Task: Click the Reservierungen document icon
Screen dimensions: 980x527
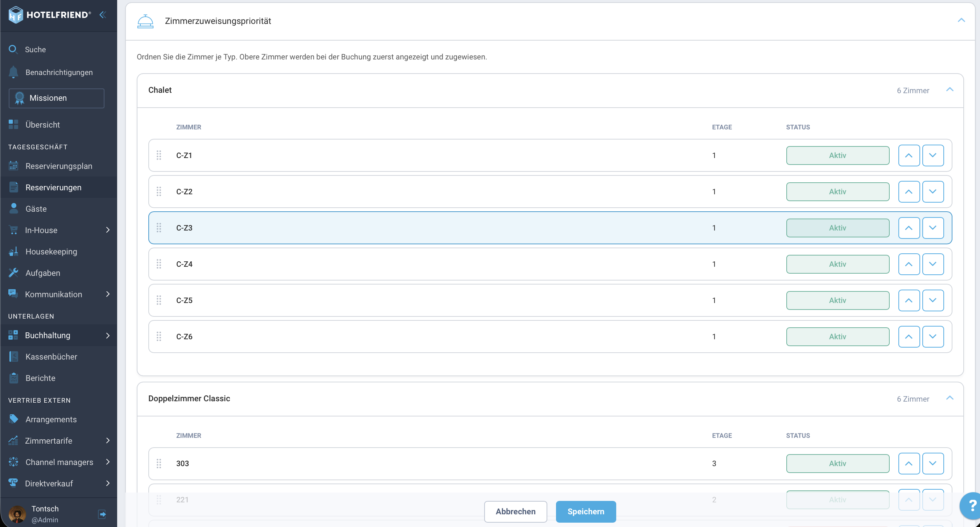Action: click(13, 187)
